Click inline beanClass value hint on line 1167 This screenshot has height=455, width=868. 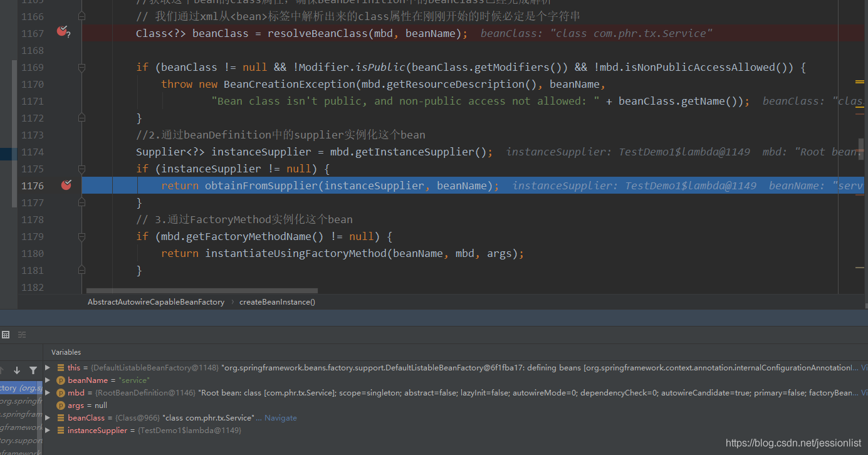(x=597, y=33)
